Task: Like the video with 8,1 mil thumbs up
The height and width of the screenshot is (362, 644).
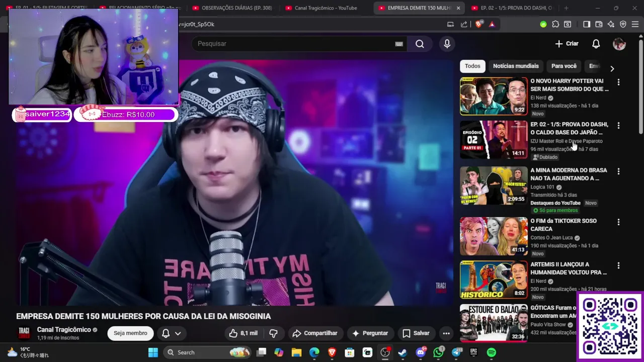Action: [x=244, y=333]
